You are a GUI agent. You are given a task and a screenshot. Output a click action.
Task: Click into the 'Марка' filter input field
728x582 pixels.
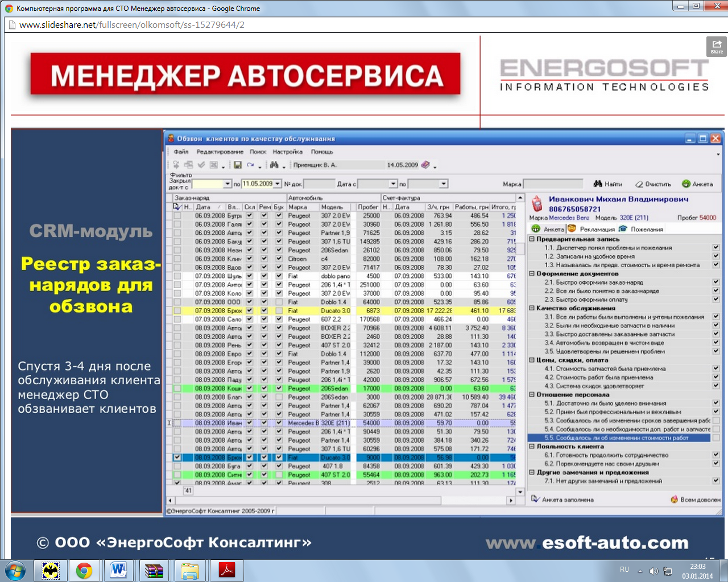coord(553,184)
